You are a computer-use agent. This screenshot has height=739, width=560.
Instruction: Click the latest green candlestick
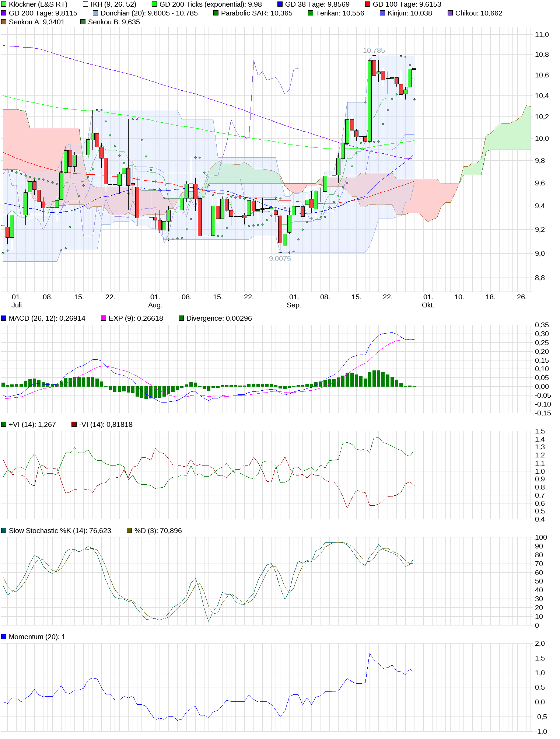coord(414,69)
